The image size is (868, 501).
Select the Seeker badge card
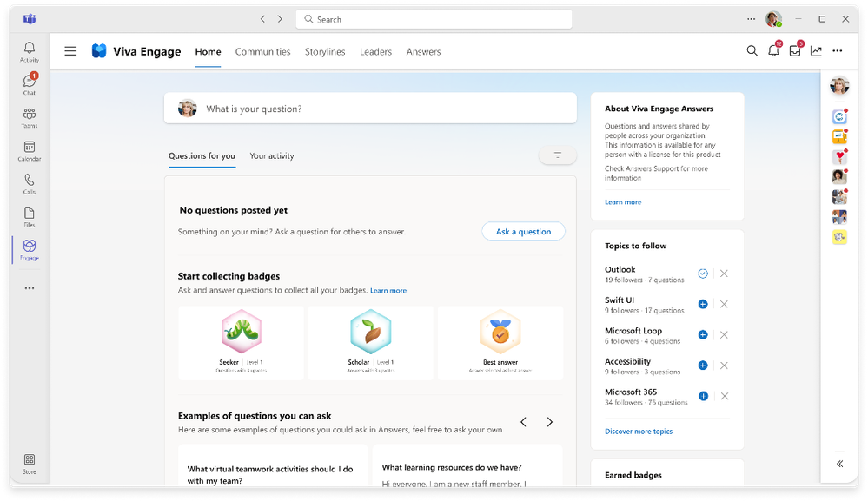pos(242,343)
